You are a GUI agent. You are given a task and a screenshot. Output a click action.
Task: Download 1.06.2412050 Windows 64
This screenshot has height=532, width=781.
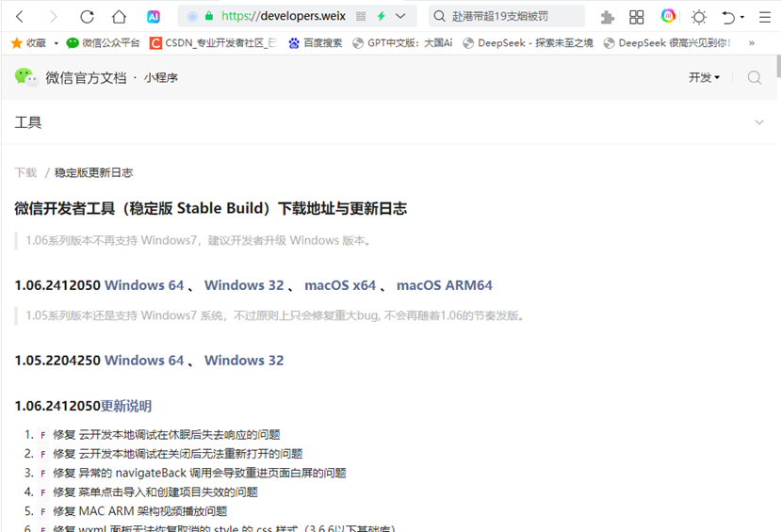click(x=144, y=285)
